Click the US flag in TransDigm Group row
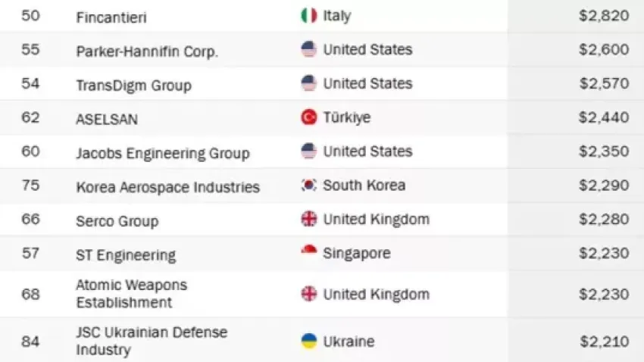 [308, 83]
